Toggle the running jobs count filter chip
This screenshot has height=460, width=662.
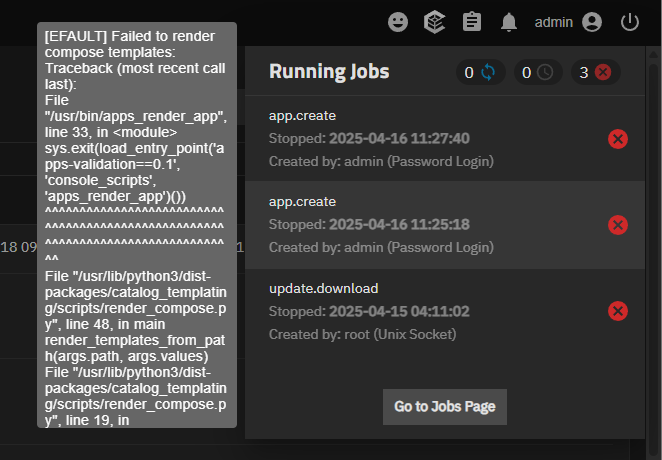[480, 72]
